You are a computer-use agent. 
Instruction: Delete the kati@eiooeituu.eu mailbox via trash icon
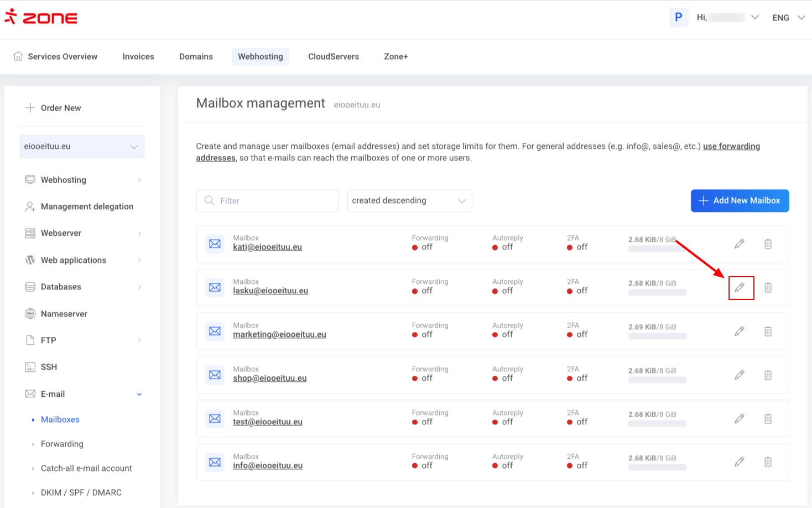pos(768,244)
